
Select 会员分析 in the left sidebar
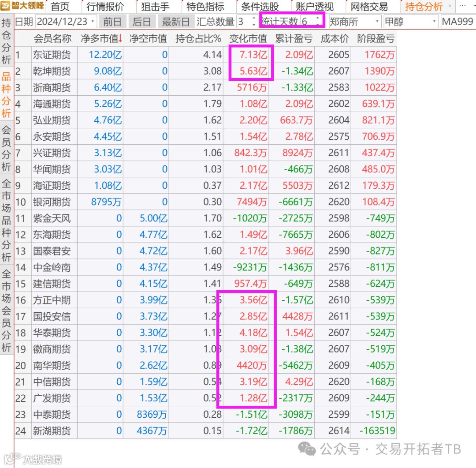pyautogui.click(x=6, y=148)
